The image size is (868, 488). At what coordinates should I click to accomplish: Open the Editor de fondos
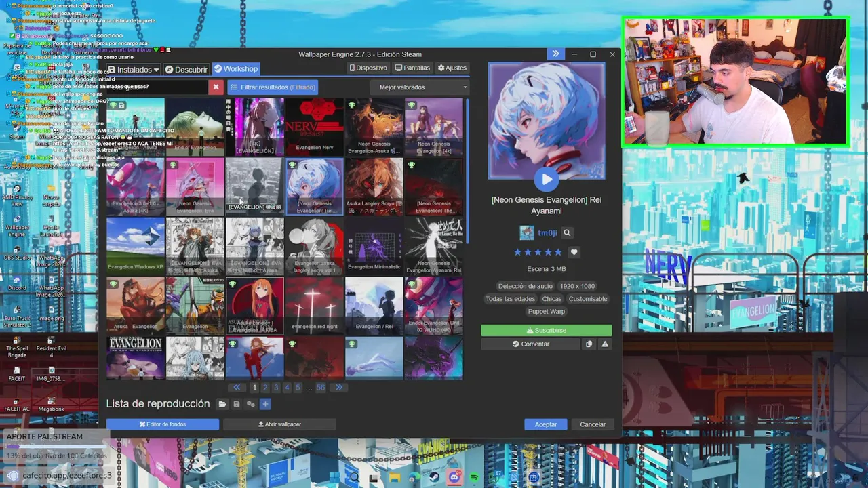[163, 424]
